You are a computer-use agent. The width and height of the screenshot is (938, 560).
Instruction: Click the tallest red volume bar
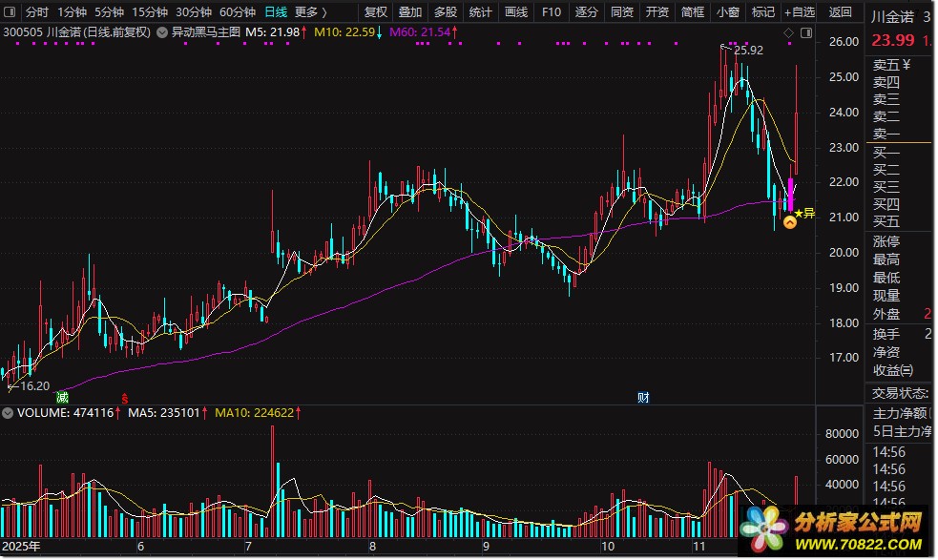(273, 481)
